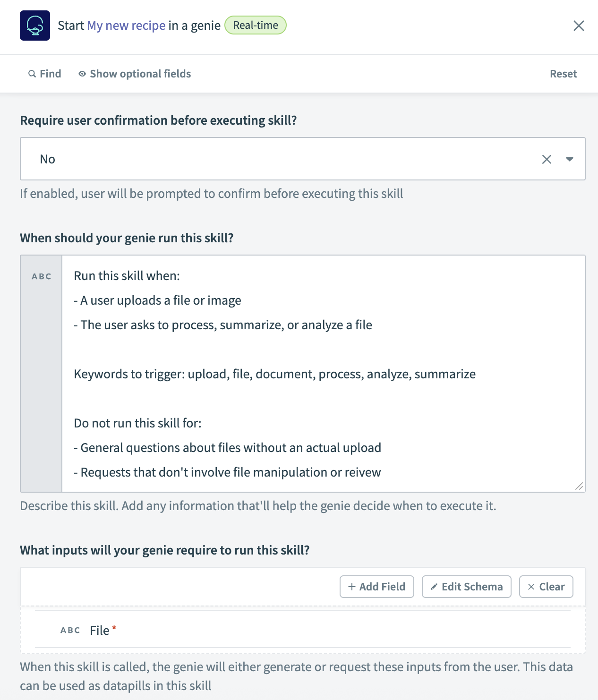This screenshot has height=700, width=598.
Task: Open the My new recipe link
Action: click(x=125, y=25)
